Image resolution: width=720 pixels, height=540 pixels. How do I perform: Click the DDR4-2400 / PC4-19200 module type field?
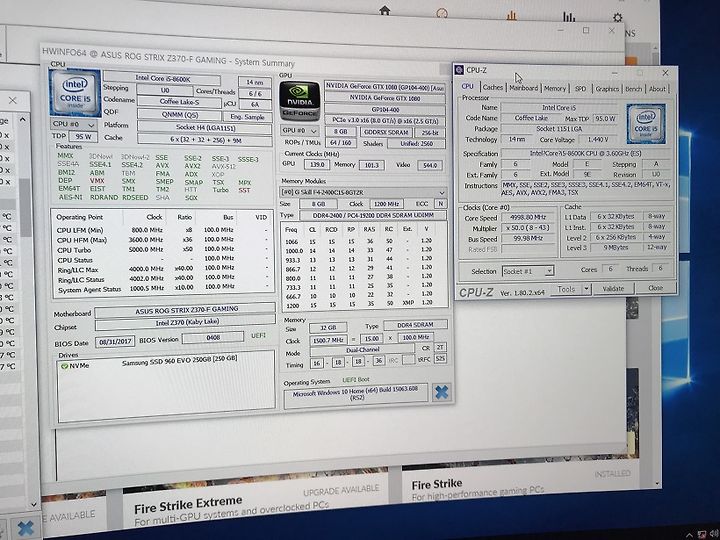coord(373,215)
